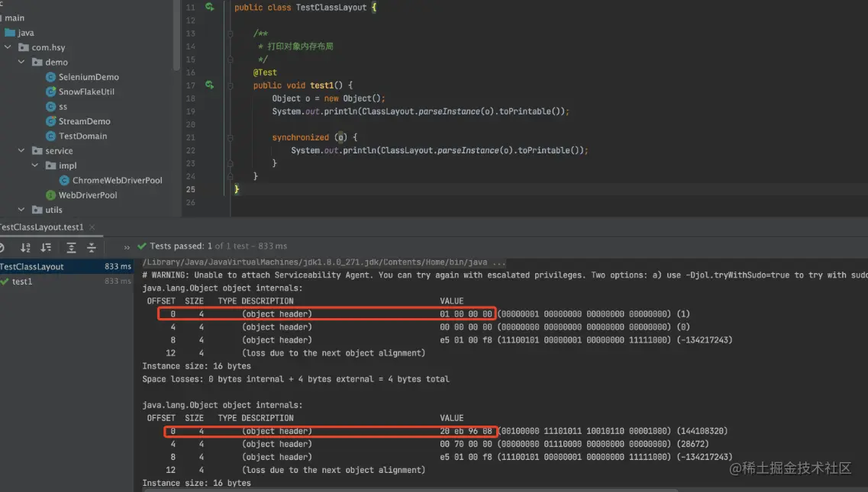Fold the Javadoc comment at line 13

pyautogui.click(x=231, y=34)
